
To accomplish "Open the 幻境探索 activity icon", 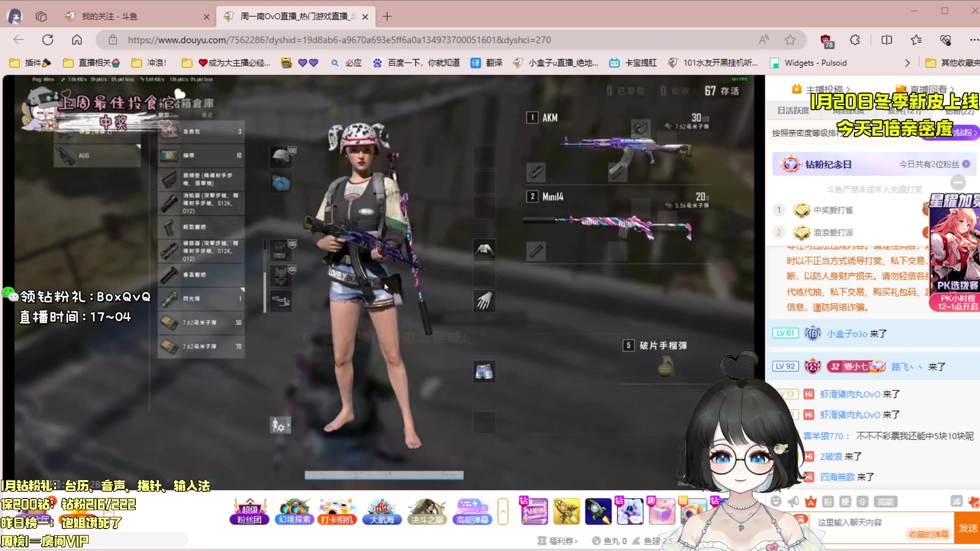I will [294, 510].
